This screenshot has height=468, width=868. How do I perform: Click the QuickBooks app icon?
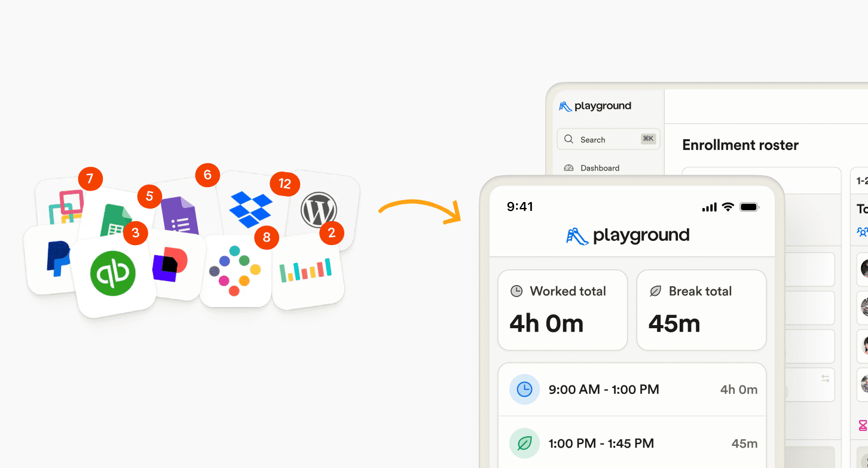click(x=113, y=274)
